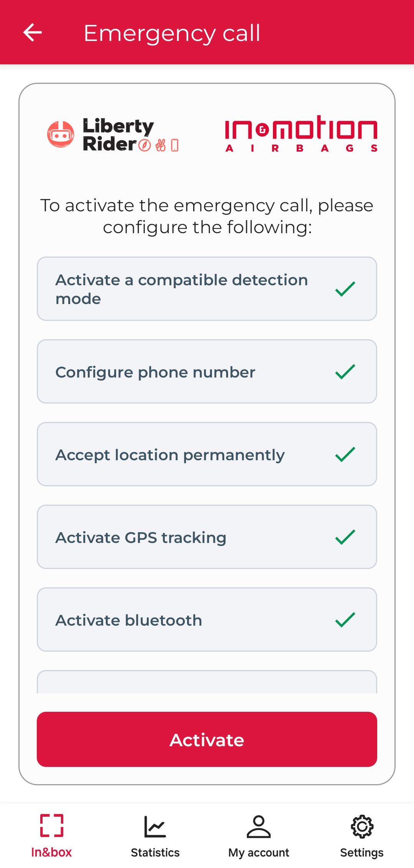Image resolution: width=414 pixels, height=868 pixels.
Task: Click the In&motion Airbags logo
Action: click(x=301, y=133)
